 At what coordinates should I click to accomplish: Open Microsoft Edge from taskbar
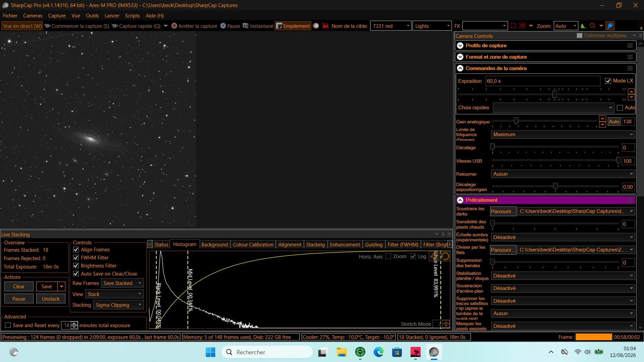coord(379,352)
